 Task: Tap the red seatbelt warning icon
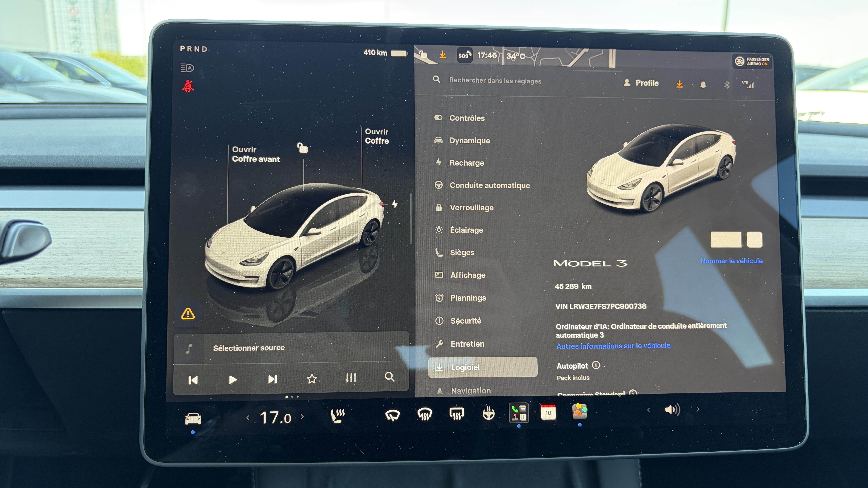click(x=188, y=86)
